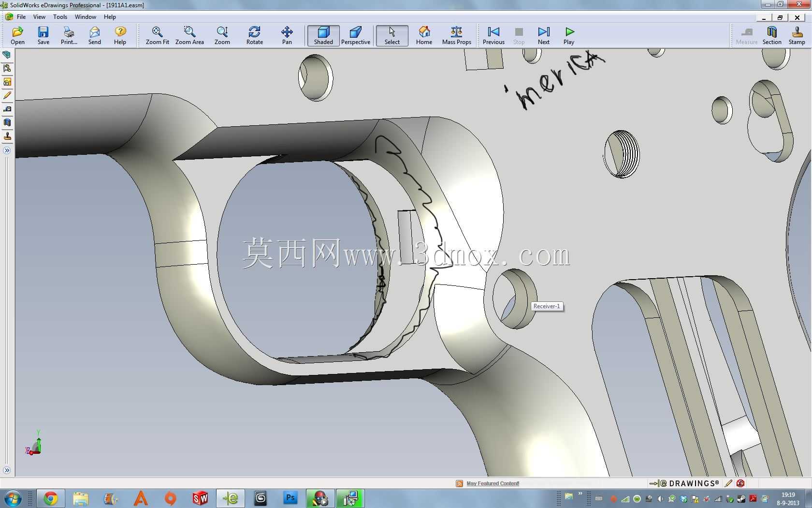The image size is (812, 508).
Task: Open the May Featured Content link
Action: pos(493,483)
